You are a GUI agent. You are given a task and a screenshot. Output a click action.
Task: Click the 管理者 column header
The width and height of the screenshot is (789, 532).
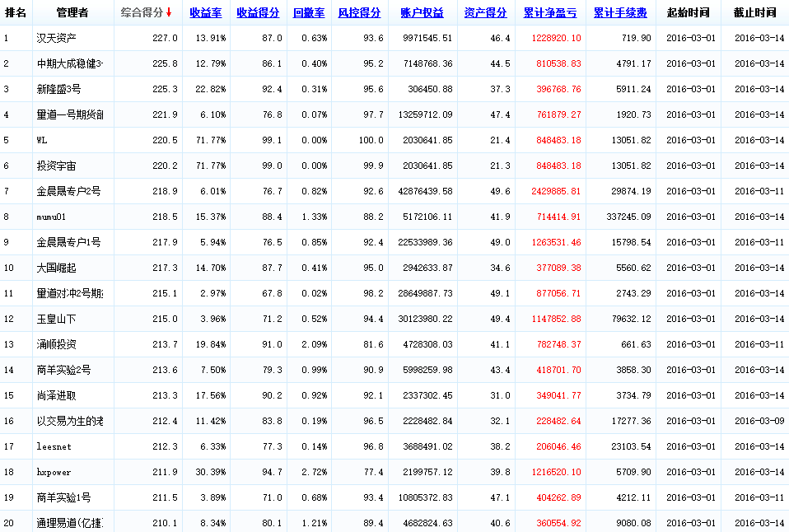pyautogui.click(x=72, y=12)
